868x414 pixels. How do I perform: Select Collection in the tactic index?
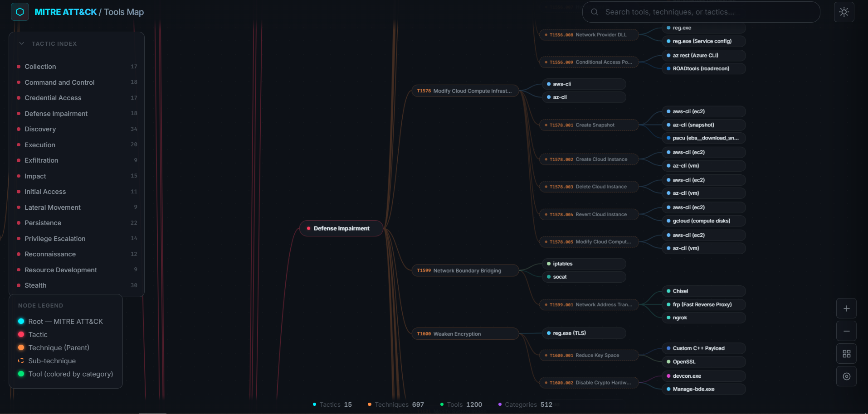pos(77,67)
